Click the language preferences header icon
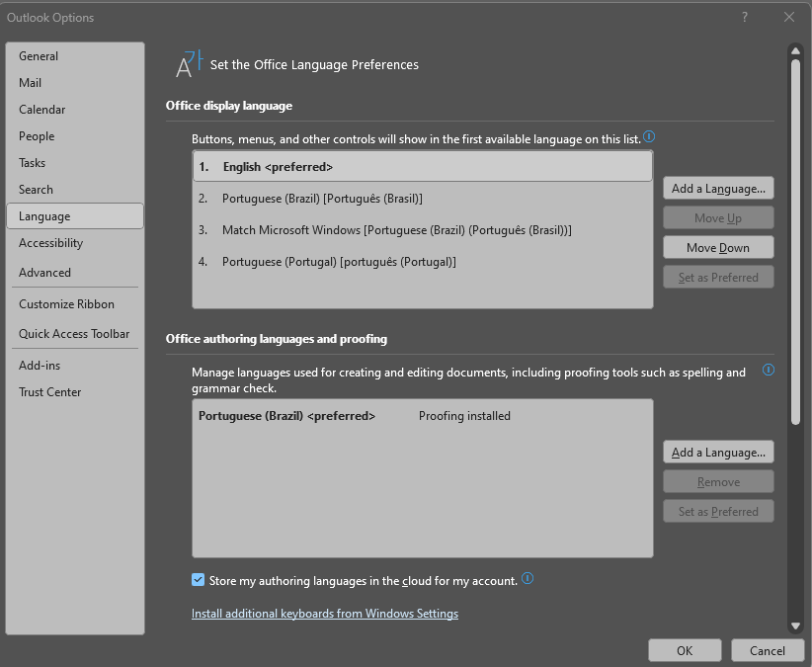The width and height of the screenshot is (812, 667). pos(188,64)
